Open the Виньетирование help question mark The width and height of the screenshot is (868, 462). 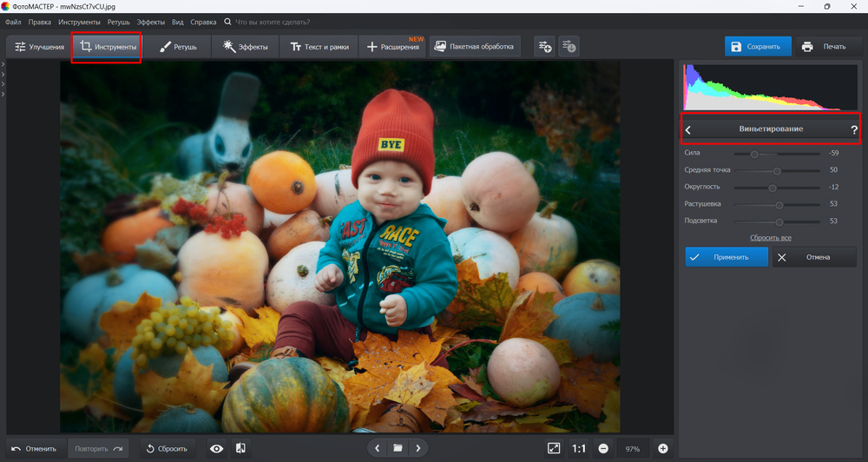tap(853, 129)
